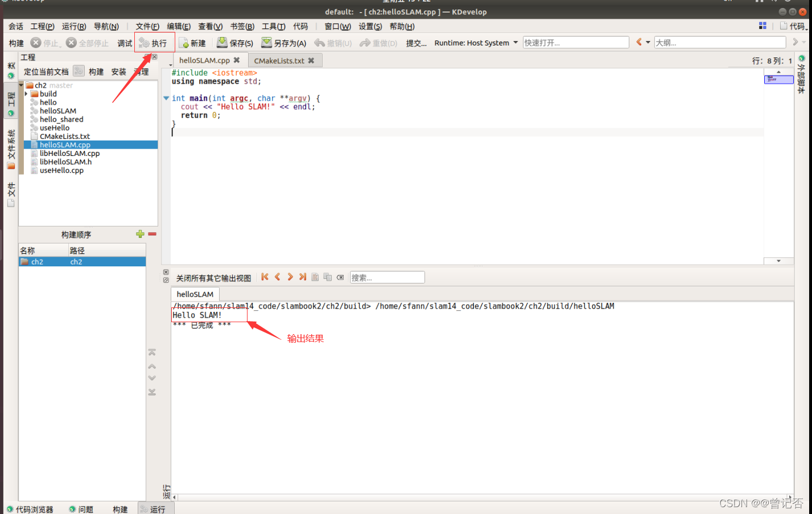This screenshot has height=514, width=812.
Task: Close the output tool view icon
Action: click(x=166, y=272)
